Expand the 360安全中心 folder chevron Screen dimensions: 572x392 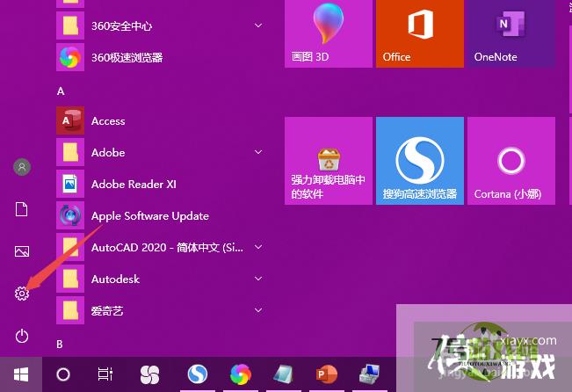[x=258, y=25]
